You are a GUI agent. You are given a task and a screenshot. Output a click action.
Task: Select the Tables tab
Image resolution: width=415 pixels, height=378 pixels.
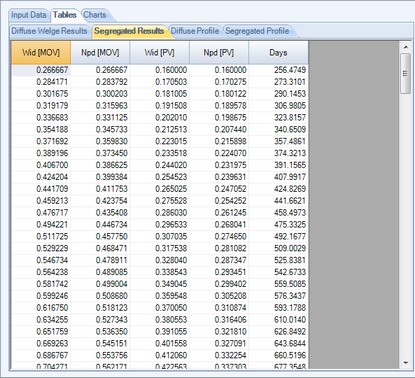65,15
